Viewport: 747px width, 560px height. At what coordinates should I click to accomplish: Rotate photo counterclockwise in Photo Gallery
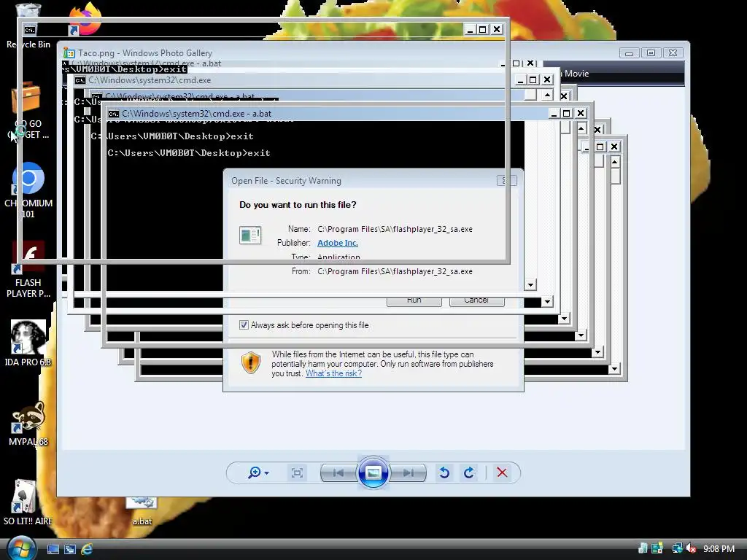click(x=444, y=472)
